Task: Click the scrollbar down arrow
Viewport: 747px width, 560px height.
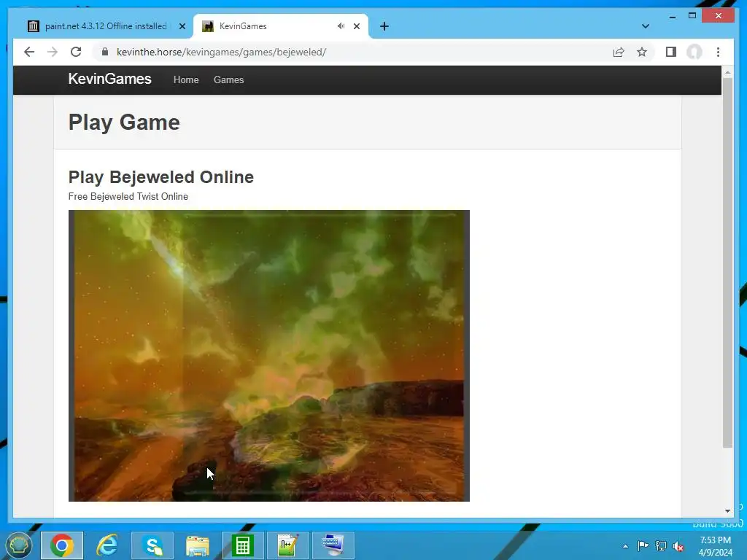Action: click(x=727, y=510)
